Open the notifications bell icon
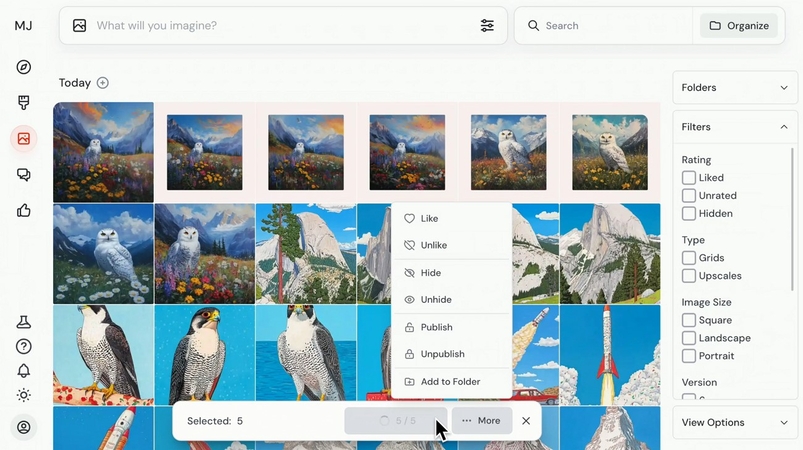The height and width of the screenshot is (450, 803). (x=24, y=371)
